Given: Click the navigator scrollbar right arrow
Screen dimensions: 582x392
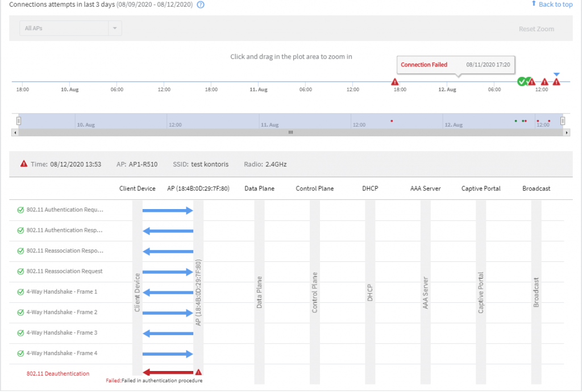Looking at the screenshot, I should pos(567,132).
